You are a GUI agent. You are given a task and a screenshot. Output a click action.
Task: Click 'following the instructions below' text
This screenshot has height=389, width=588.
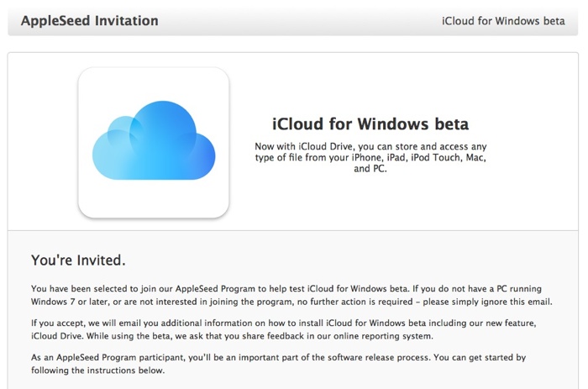(96, 371)
